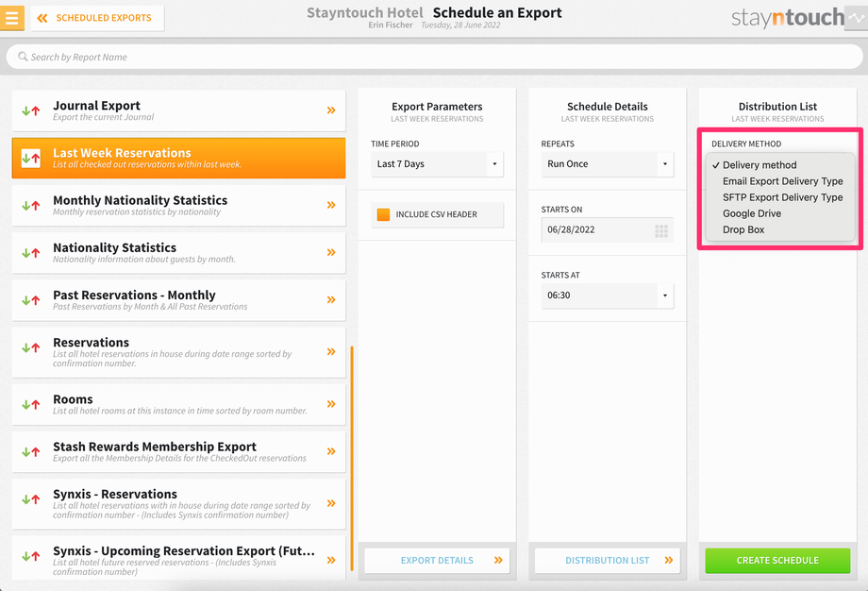Image resolution: width=868 pixels, height=591 pixels.
Task: Open the Rooms row chevron
Action: (331, 404)
